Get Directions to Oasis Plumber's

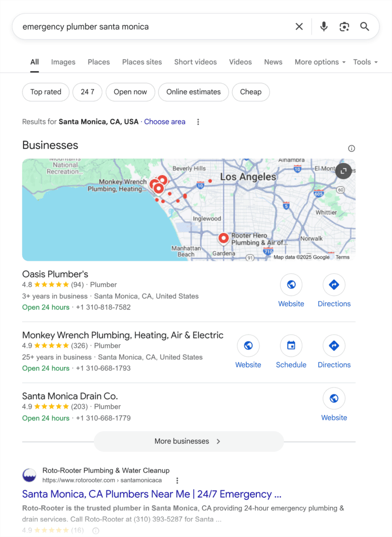(334, 285)
